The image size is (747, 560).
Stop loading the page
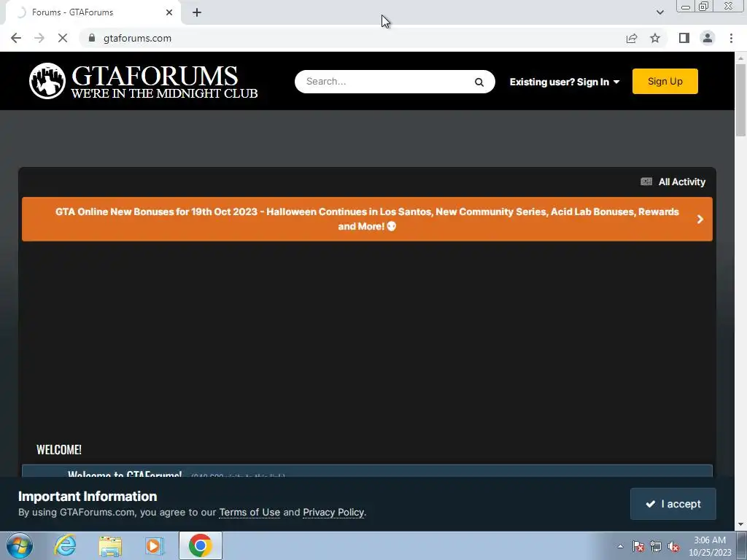click(x=63, y=38)
